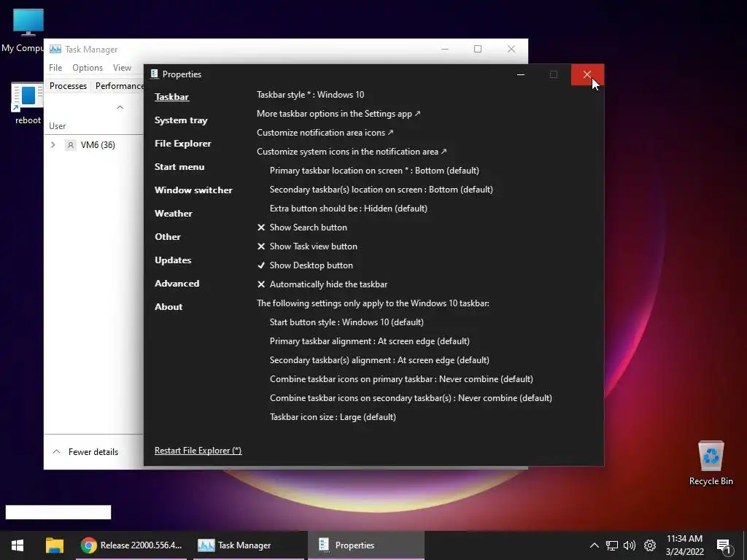
Task: Switch to Task Manager Performance tab
Action: click(x=119, y=86)
